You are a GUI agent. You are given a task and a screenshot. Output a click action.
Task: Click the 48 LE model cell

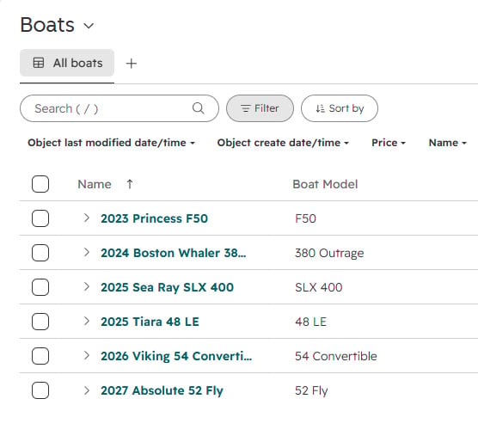click(x=310, y=322)
